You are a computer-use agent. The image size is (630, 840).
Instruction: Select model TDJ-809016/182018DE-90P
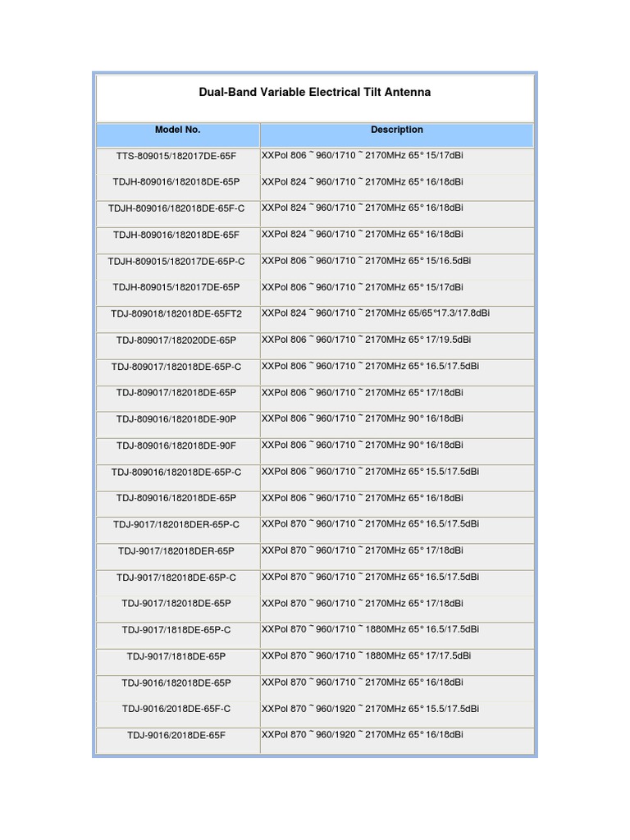click(x=177, y=419)
